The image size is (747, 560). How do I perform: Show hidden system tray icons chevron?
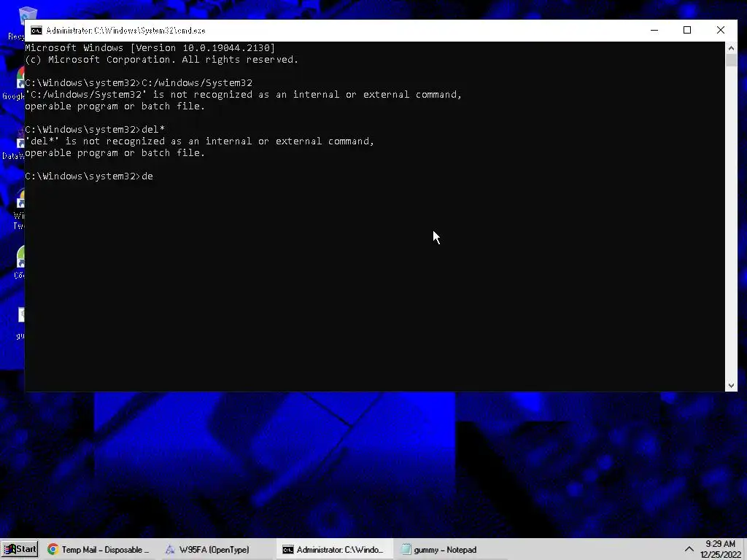coord(689,549)
